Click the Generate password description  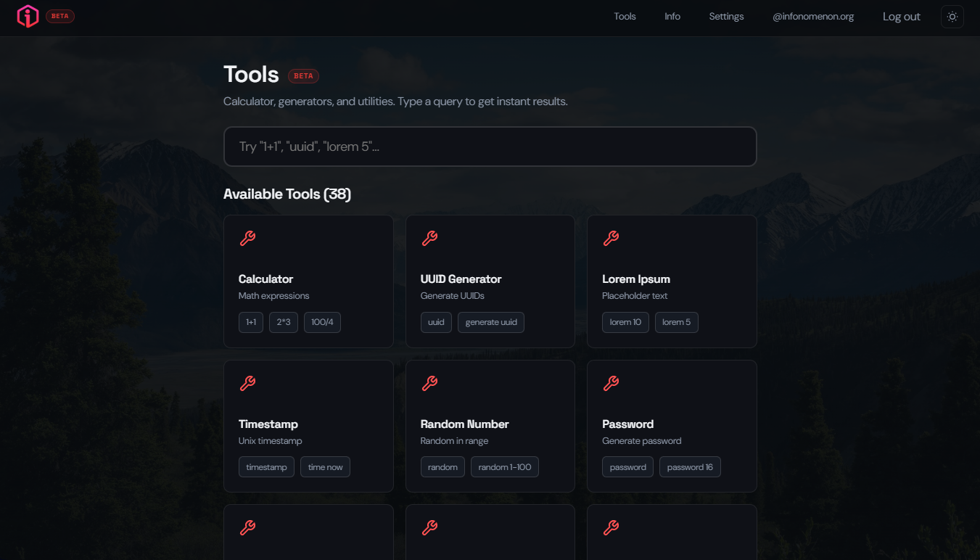click(x=642, y=441)
